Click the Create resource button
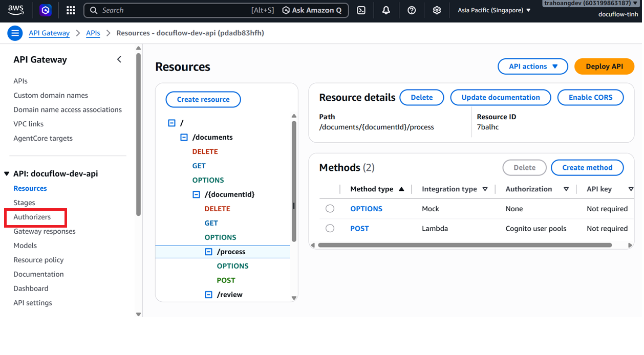Image resolution: width=644 pixels, height=355 pixels. pos(203,99)
